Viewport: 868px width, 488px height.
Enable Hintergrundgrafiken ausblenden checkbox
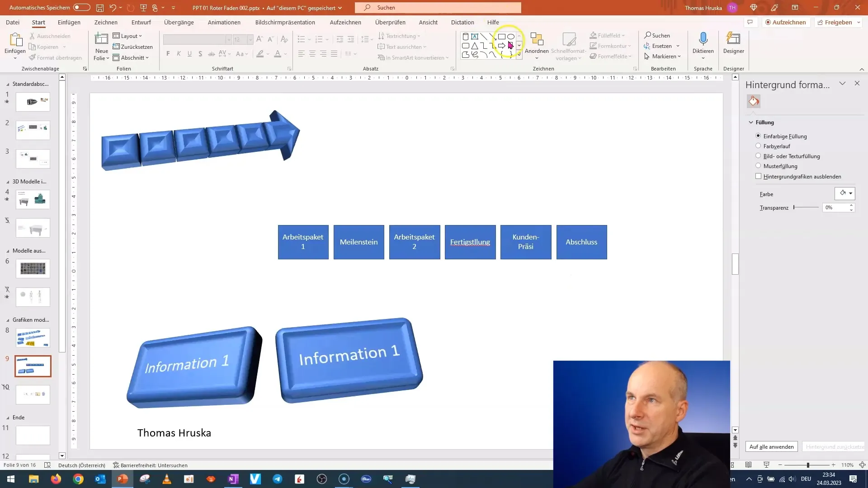tap(758, 176)
